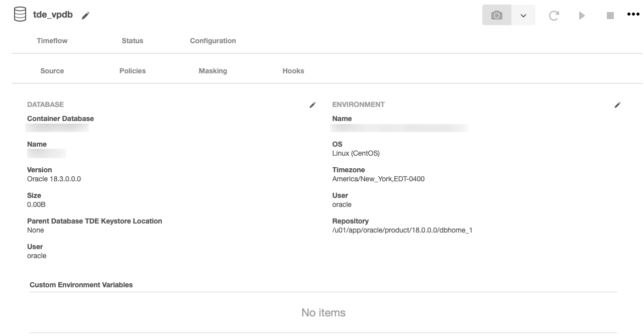
Task: Show the Masking sub-tab
Action: [213, 71]
